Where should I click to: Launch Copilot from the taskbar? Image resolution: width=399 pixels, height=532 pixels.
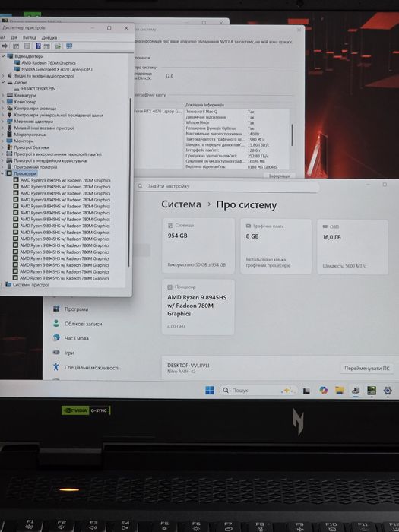click(323, 391)
